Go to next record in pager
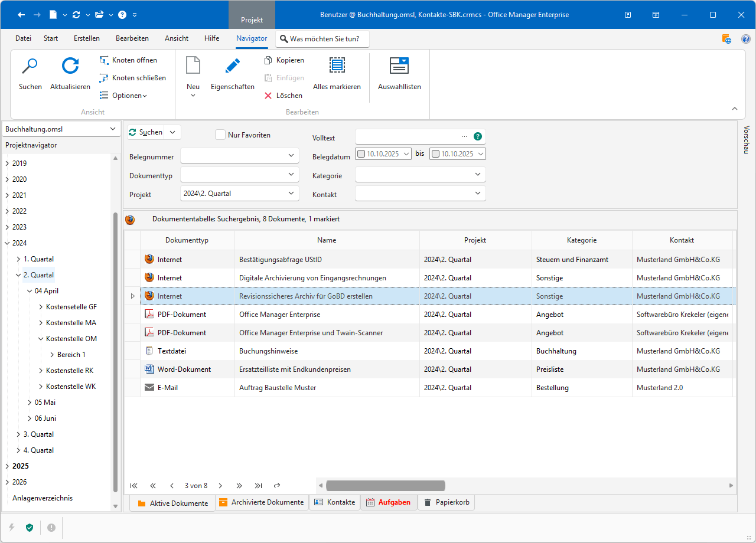 click(x=220, y=486)
